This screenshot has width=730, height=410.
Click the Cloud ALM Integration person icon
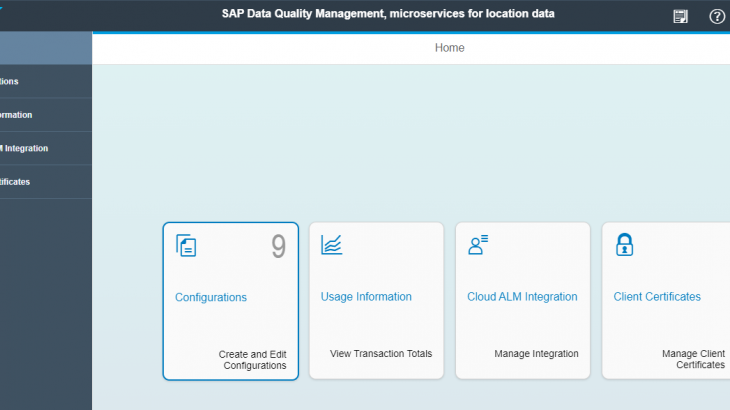click(478, 245)
